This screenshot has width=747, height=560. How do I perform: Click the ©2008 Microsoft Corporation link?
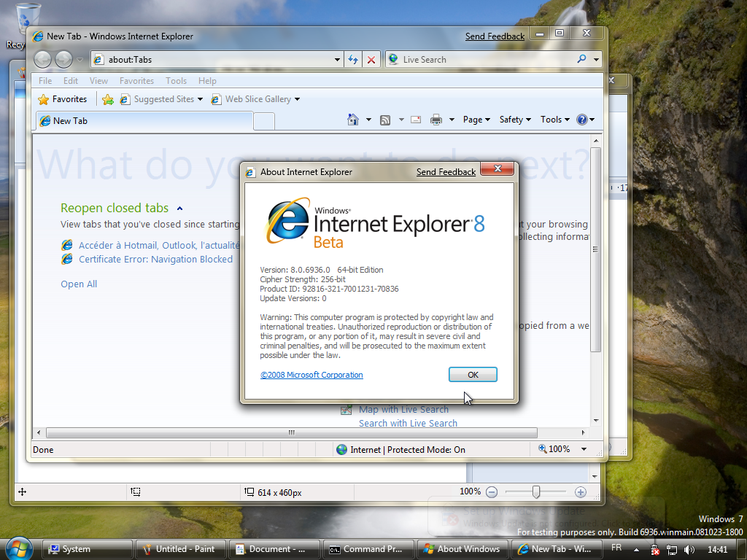coord(311,375)
